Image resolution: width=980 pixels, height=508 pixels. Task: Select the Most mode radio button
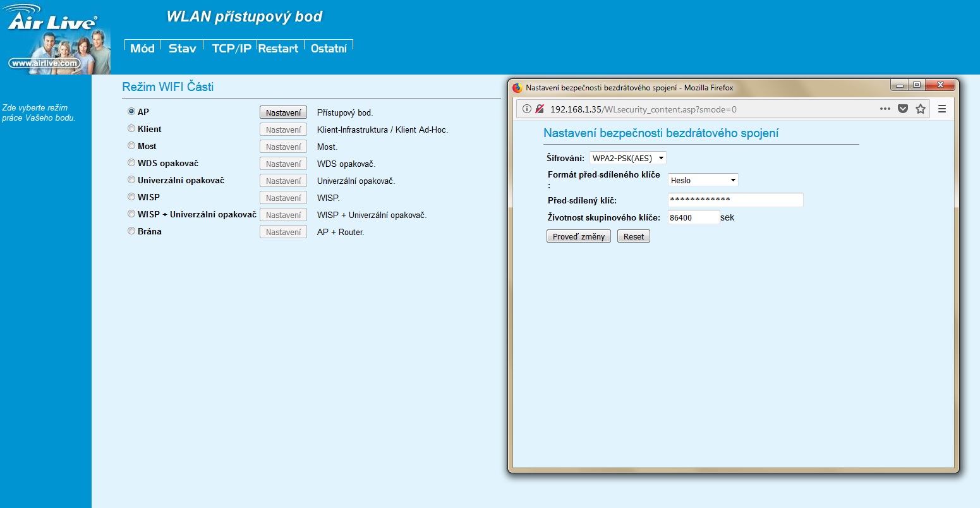coord(131,145)
